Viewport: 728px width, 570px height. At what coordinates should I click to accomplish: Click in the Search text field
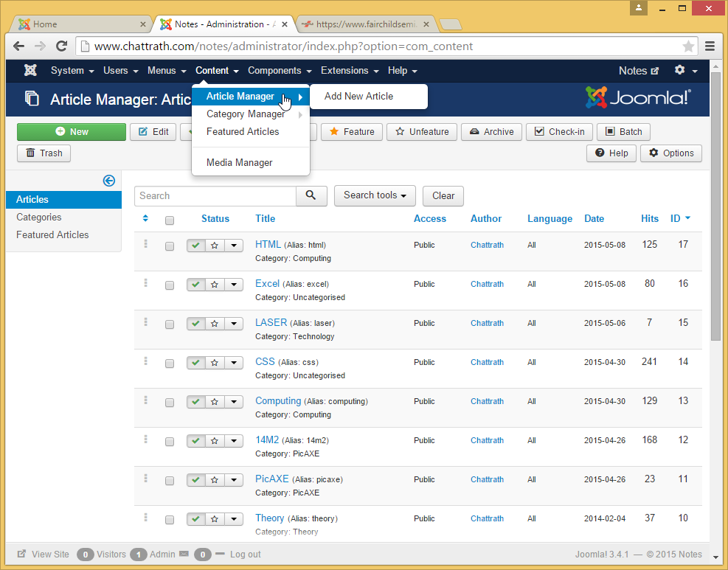tap(215, 195)
